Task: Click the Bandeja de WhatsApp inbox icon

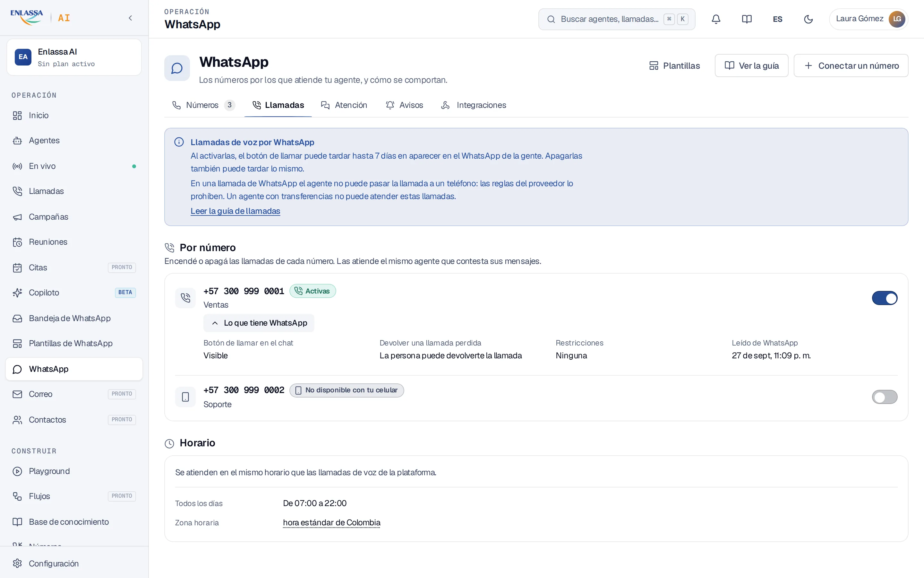Action: [17, 319]
